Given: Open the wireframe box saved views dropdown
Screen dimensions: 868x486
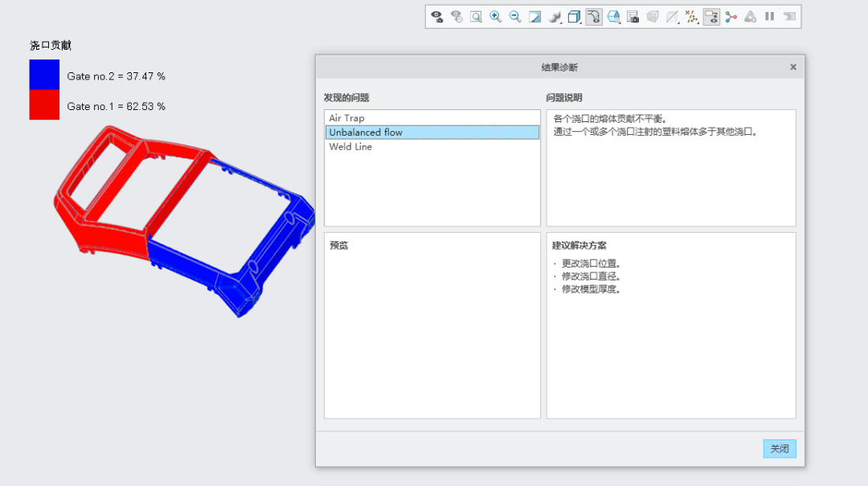Looking at the screenshot, I should pyautogui.click(x=574, y=17).
